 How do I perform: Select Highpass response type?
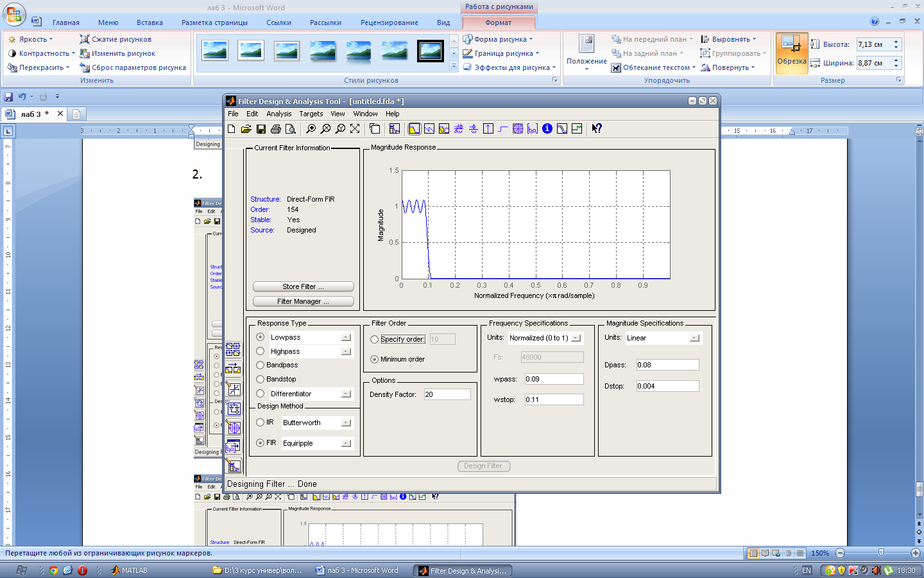click(x=261, y=351)
